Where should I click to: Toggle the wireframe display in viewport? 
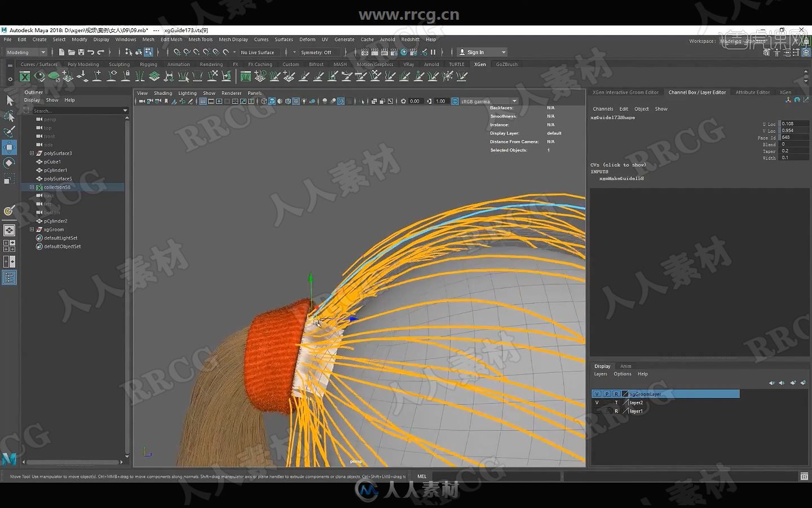click(264, 102)
